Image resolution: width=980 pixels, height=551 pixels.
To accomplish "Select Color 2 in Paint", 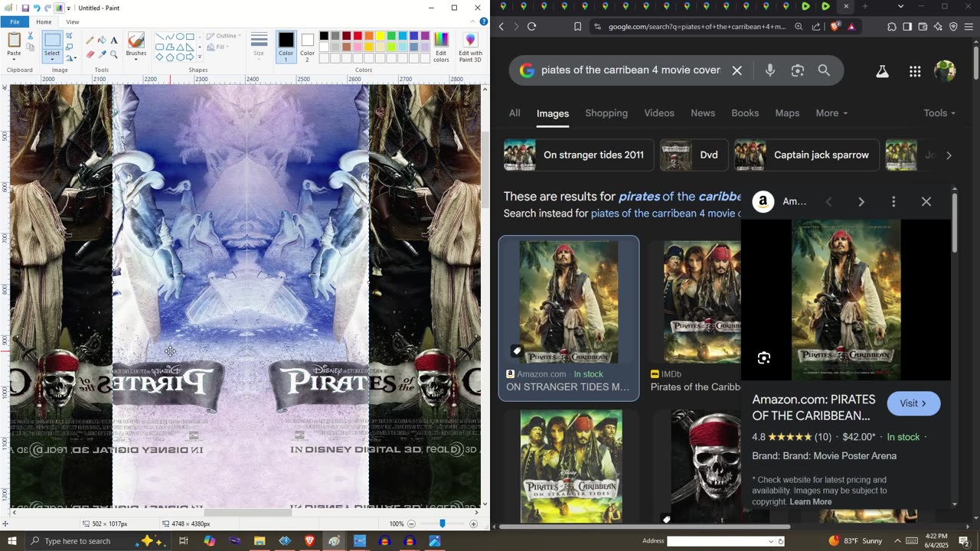I will 307,47.
